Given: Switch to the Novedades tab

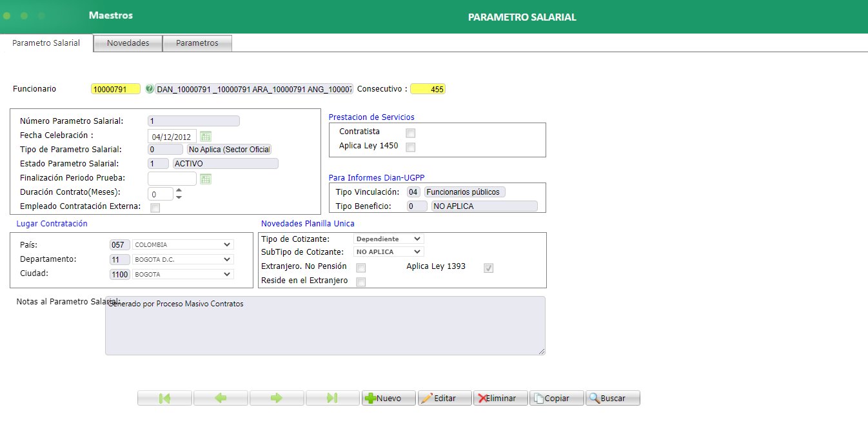Looking at the screenshot, I should 128,43.
